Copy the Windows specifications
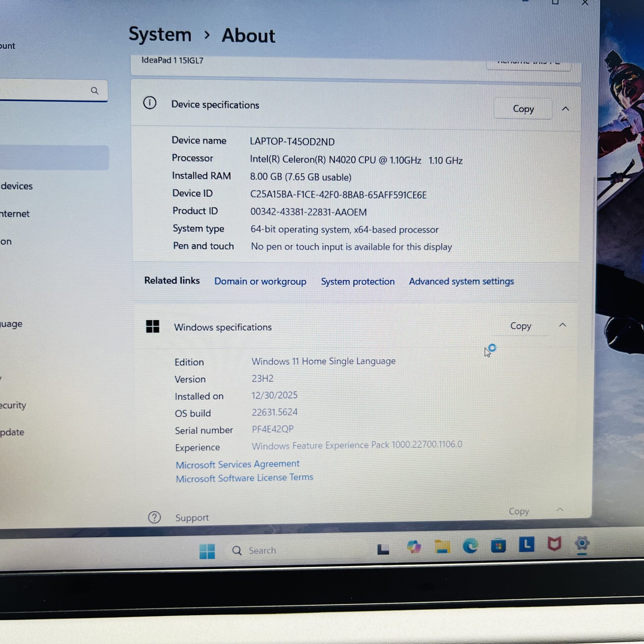 click(520, 326)
